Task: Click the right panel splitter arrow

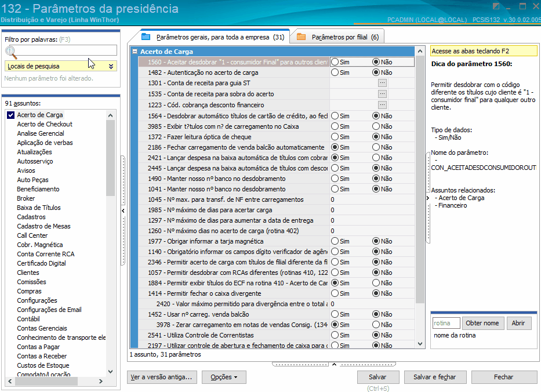Action: tap(428, 198)
